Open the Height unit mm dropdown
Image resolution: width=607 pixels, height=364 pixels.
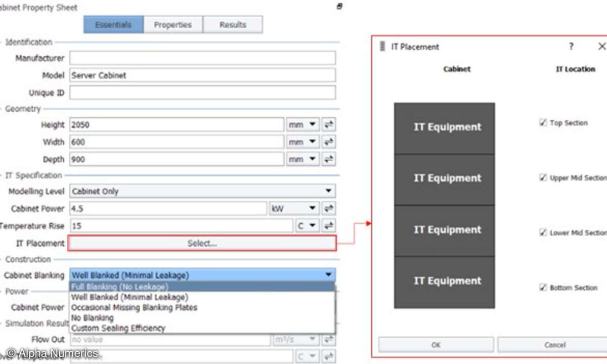pyautogui.click(x=302, y=125)
